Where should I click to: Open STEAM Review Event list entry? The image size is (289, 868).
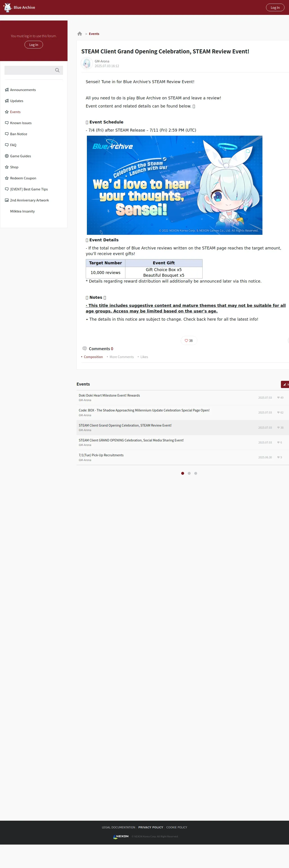tap(125, 426)
